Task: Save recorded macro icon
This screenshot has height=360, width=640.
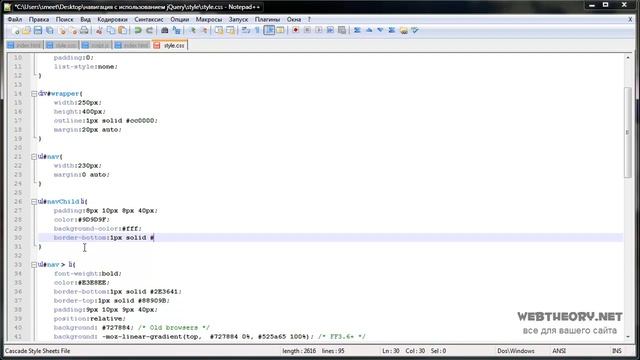Action: [342, 31]
